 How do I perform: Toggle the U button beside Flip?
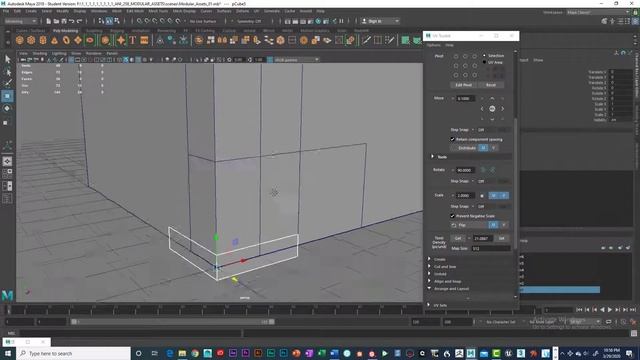point(493,225)
